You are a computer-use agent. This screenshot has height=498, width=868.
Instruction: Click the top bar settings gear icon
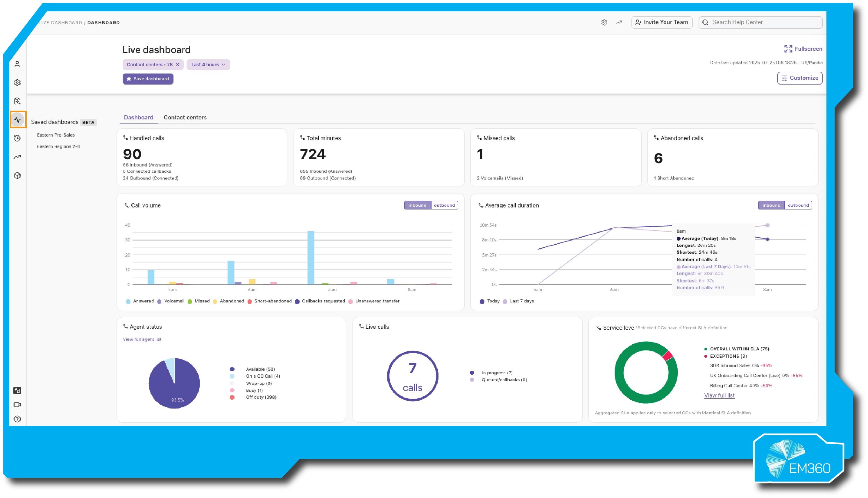pos(604,23)
